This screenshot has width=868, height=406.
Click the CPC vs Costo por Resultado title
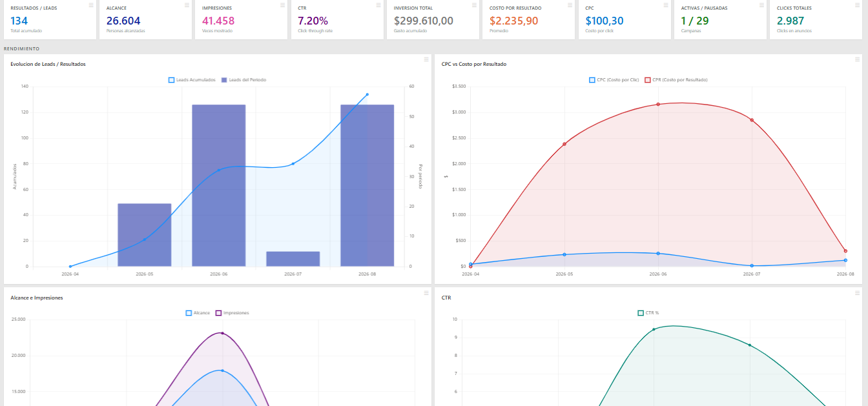(x=474, y=64)
